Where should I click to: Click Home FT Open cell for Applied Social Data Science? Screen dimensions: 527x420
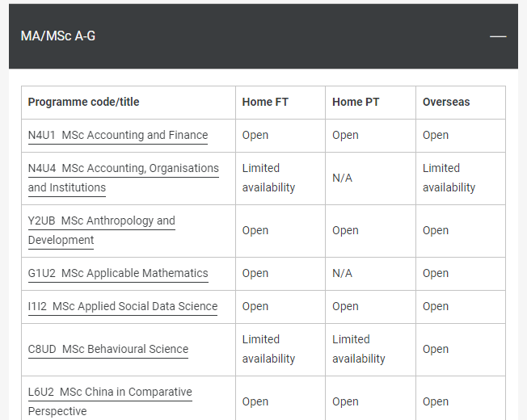[x=255, y=307]
